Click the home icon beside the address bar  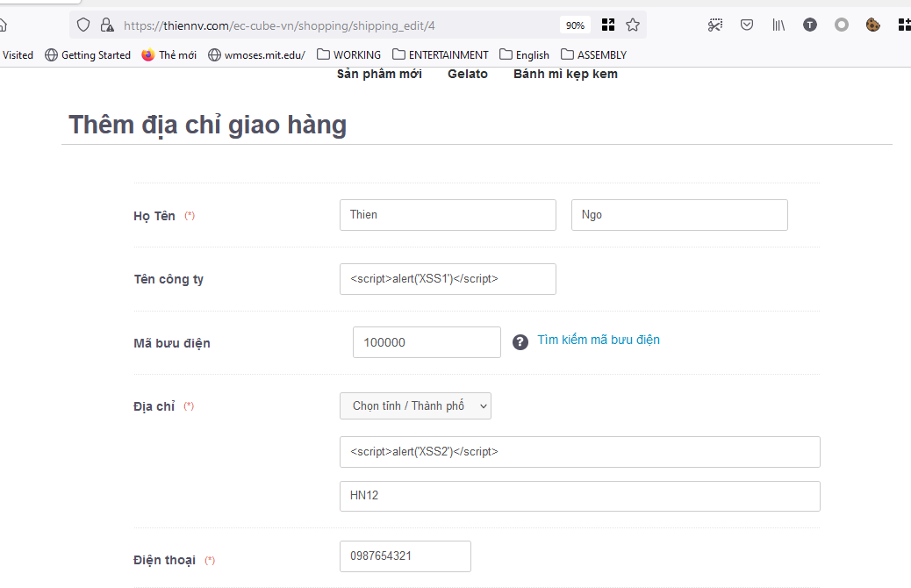3,25
